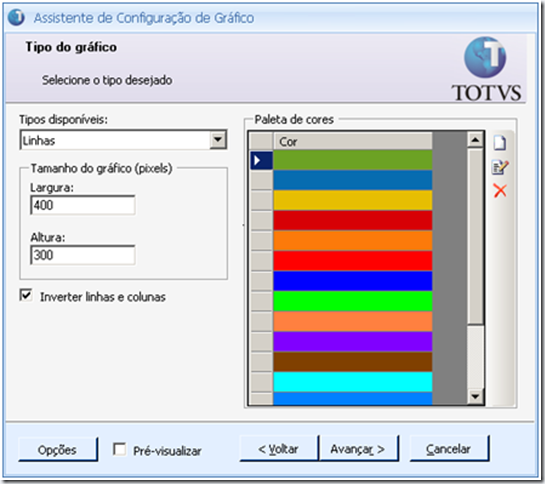The height and width of the screenshot is (484, 545).
Task: Click the title bar application icon
Action: coord(16,17)
